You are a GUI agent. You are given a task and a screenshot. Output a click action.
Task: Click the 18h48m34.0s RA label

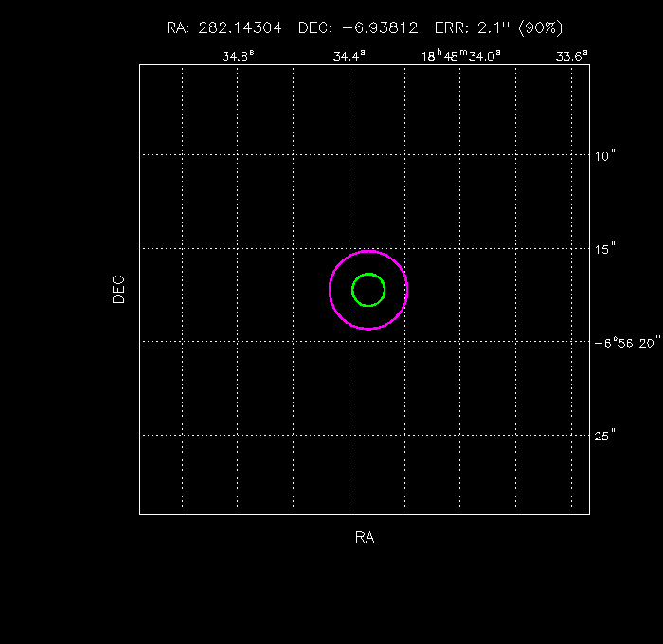coord(461,55)
